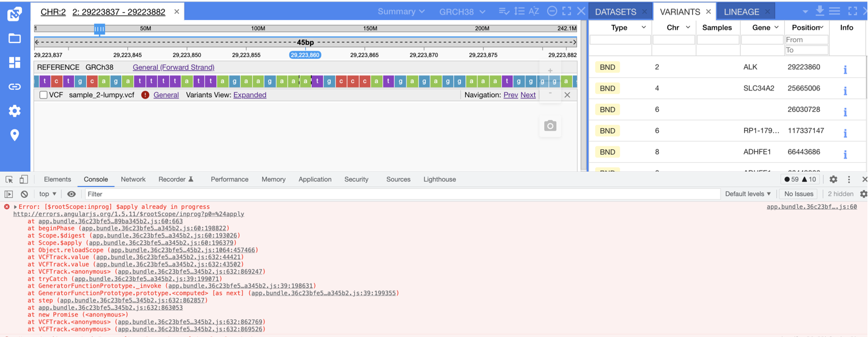Open the Gene column dropdown
The width and height of the screenshot is (868, 337).
[x=776, y=28]
